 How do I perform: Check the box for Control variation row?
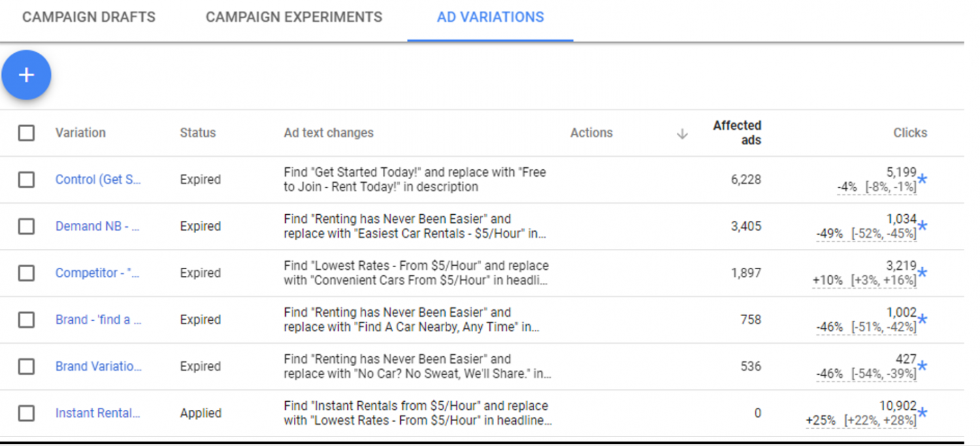coord(27,179)
